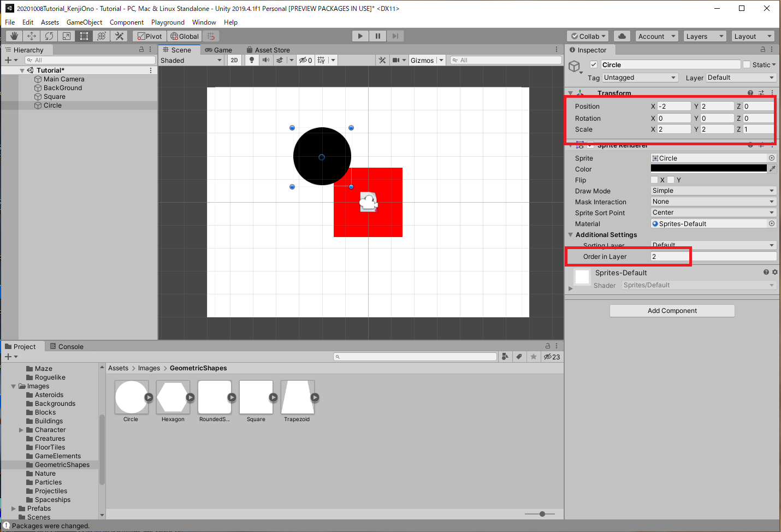This screenshot has width=781, height=532.
Task: Open Sprite object picker circle
Action: pyautogui.click(x=772, y=158)
